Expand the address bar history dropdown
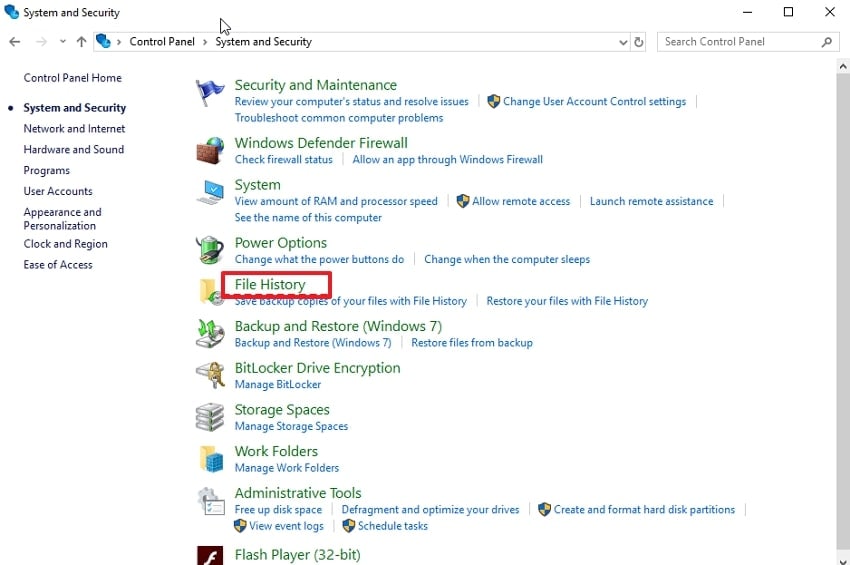850x565 pixels. 623,42
